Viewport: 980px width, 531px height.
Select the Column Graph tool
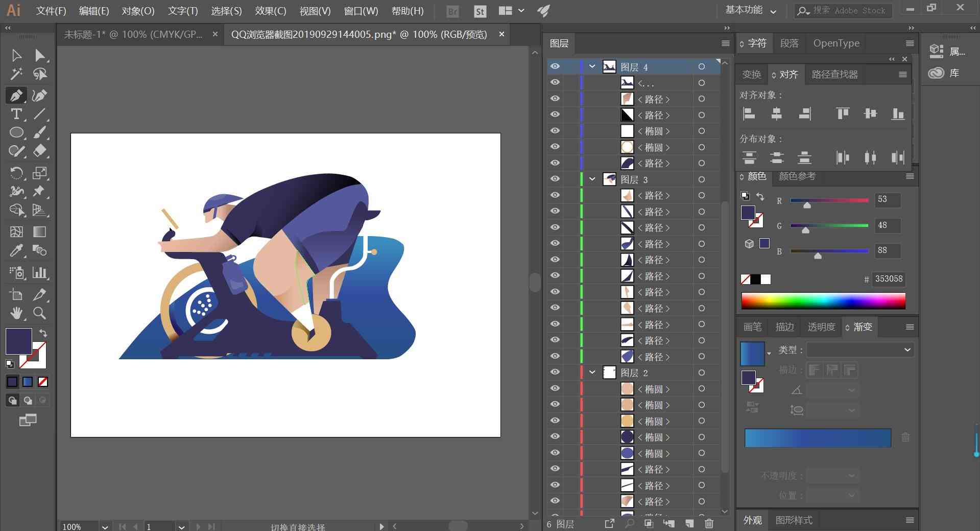click(39, 272)
